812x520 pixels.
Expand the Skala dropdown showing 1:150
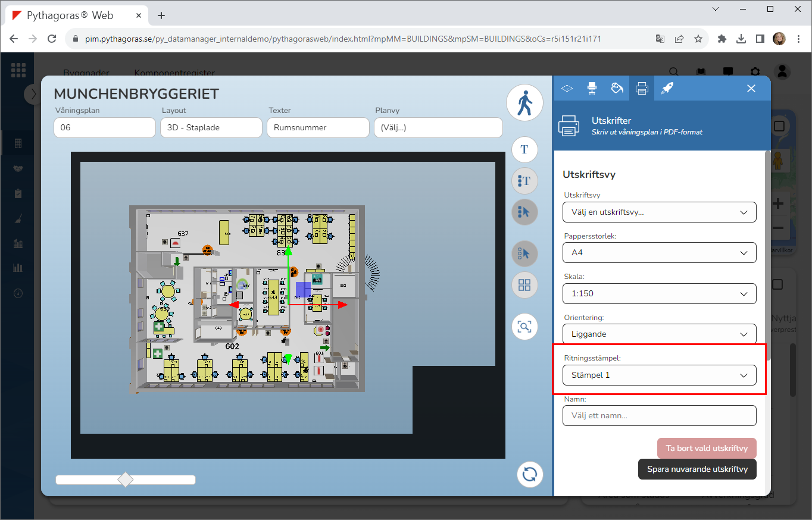(x=659, y=293)
